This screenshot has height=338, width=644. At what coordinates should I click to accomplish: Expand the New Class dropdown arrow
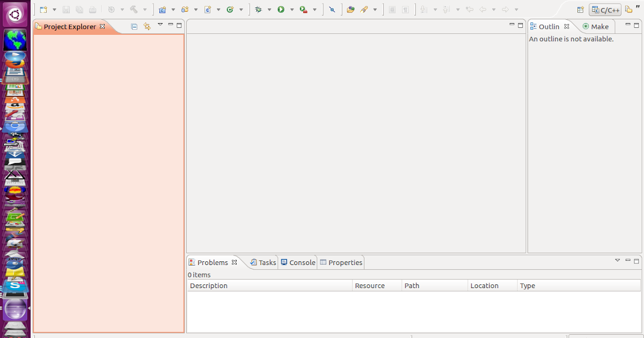[x=241, y=10]
